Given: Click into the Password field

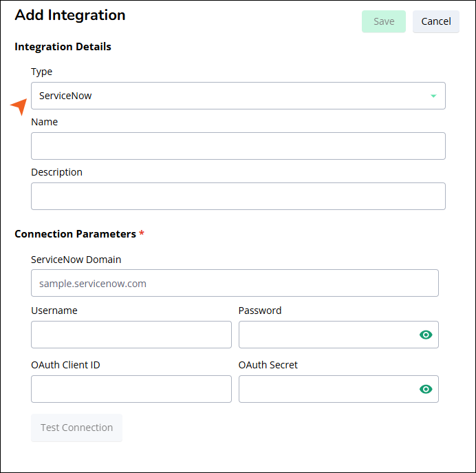Looking at the screenshot, I should pyautogui.click(x=338, y=335).
